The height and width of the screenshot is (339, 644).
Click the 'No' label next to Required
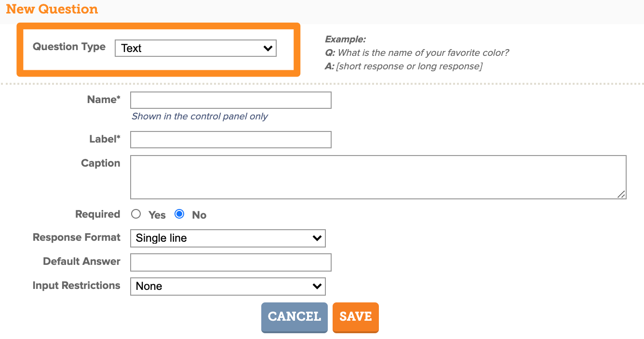(199, 215)
